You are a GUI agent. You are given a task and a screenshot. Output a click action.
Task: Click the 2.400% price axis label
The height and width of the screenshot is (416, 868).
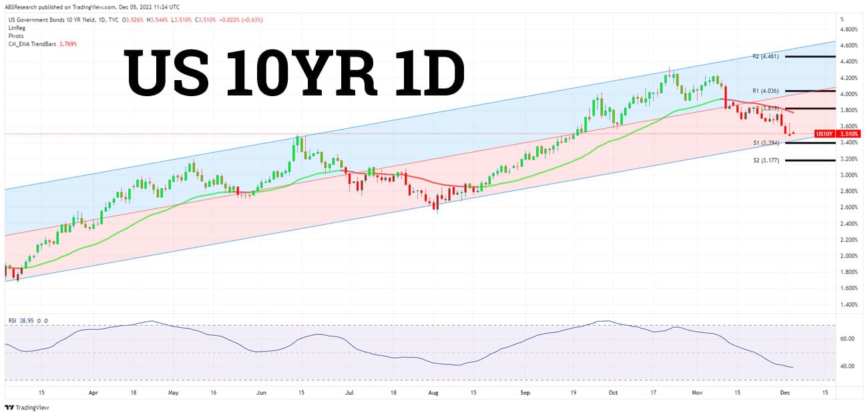(849, 224)
